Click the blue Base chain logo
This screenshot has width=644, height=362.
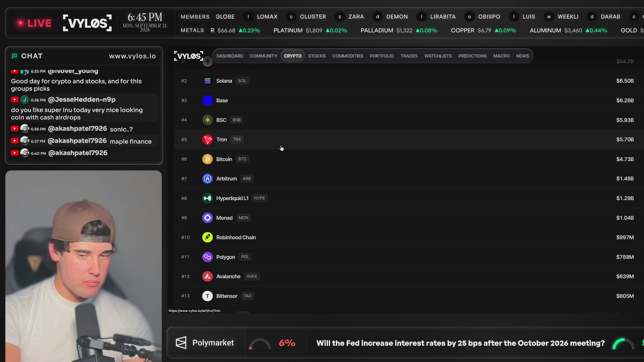pos(207,100)
